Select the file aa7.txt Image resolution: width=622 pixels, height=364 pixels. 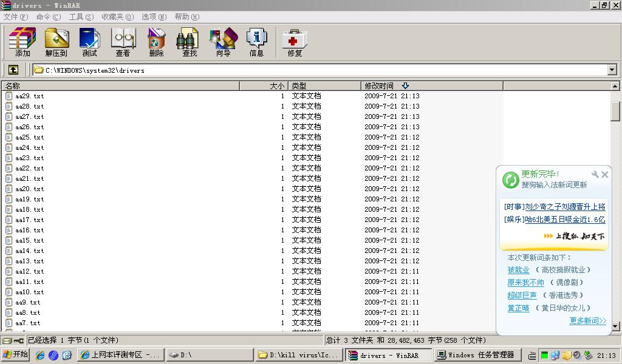coord(28,322)
